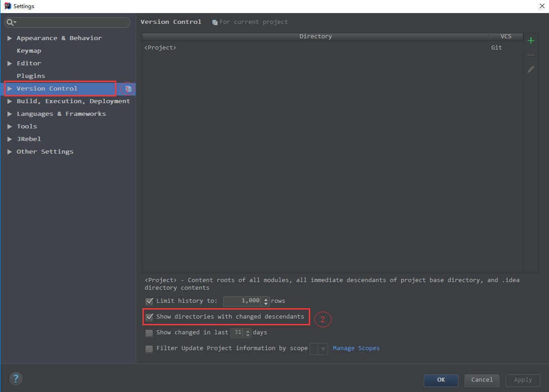The width and height of the screenshot is (549, 392).
Task: Click the IntelliJ IDEA title bar icon
Action: pyautogui.click(x=6, y=6)
